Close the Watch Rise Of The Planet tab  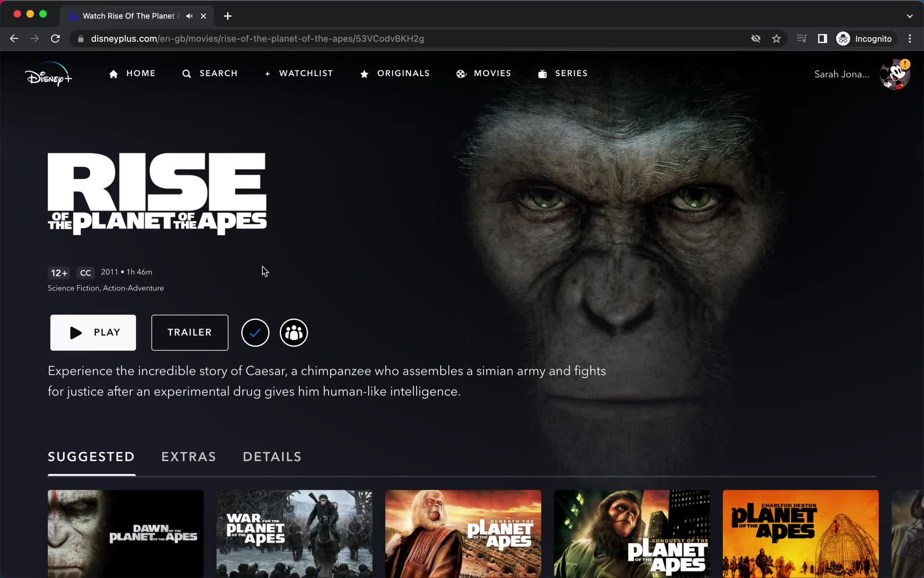(x=204, y=16)
